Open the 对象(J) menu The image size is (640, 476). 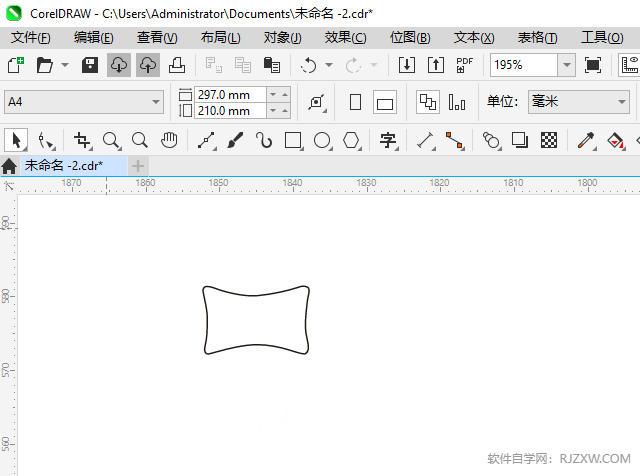(x=282, y=38)
